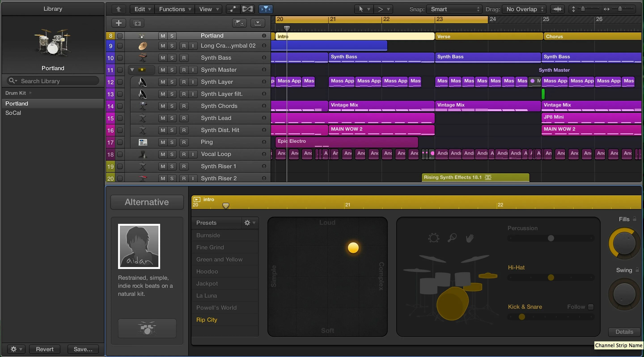The image size is (644, 357).
Task: Toggle the catch playhead button
Action: click(265, 9)
